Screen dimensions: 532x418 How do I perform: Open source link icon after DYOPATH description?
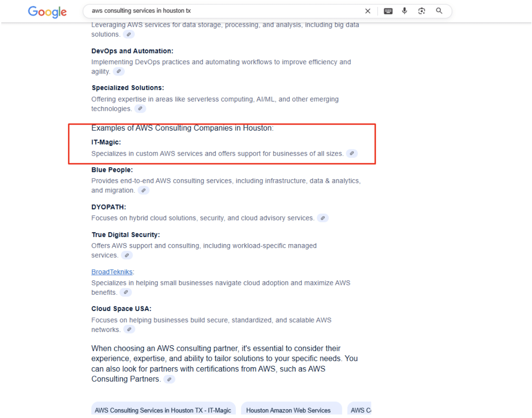tap(323, 218)
